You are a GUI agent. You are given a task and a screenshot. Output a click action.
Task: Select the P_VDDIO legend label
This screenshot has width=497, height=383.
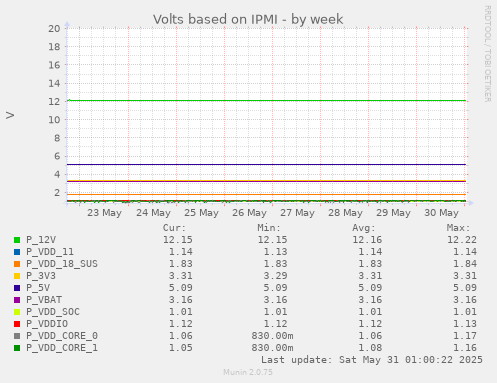(47, 324)
